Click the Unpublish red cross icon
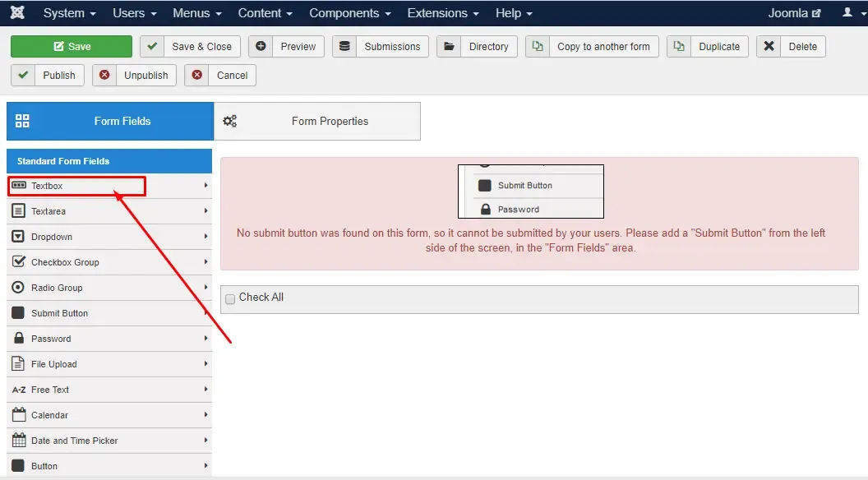The height and width of the screenshot is (480, 868). (x=104, y=75)
